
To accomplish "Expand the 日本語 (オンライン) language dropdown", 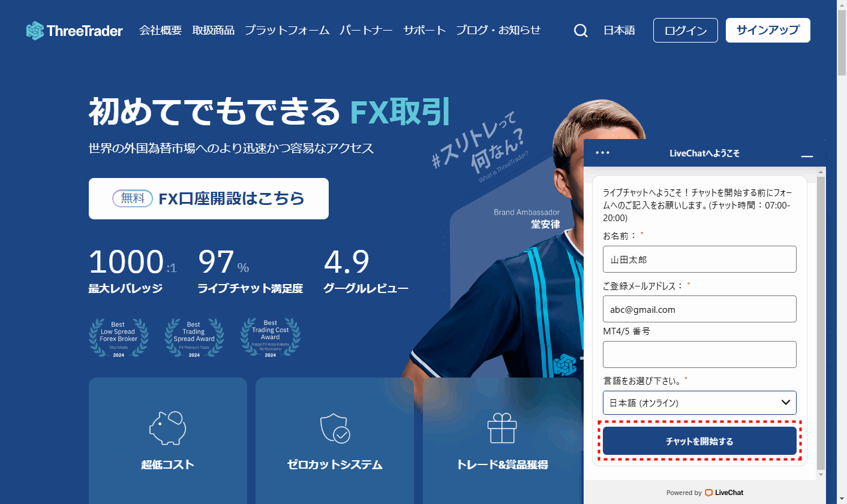I will [x=699, y=403].
